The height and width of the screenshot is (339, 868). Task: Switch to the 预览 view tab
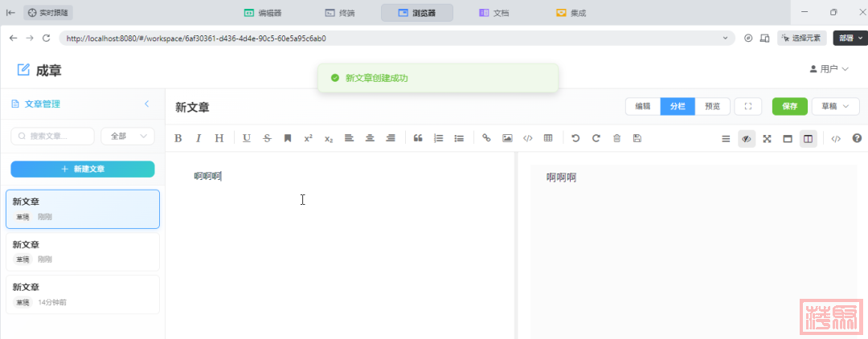point(712,106)
